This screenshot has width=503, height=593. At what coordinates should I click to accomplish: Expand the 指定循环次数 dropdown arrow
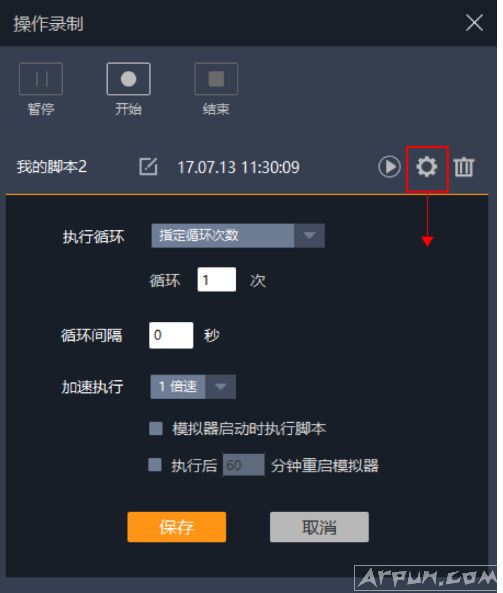309,236
